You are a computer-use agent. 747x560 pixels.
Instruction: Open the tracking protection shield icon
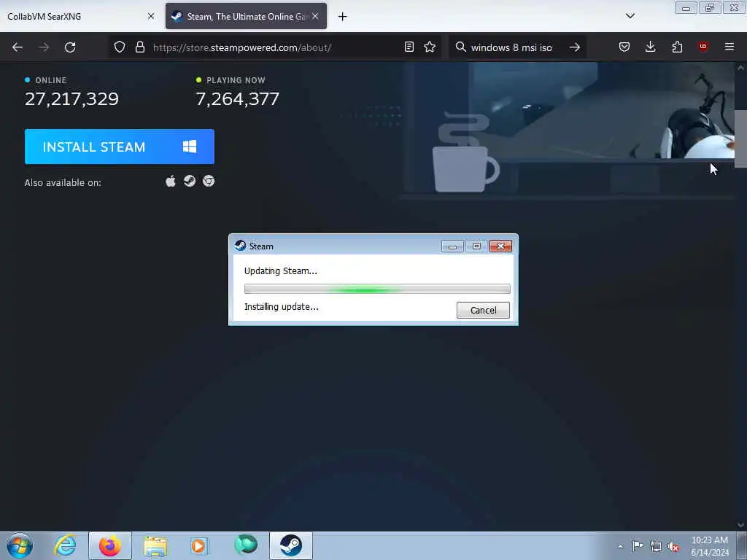(x=120, y=47)
